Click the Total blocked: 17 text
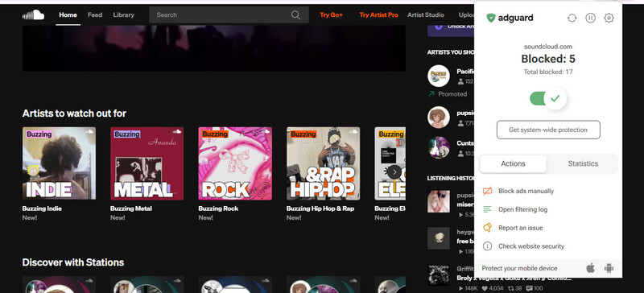This screenshot has height=293, width=644. coord(548,72)
